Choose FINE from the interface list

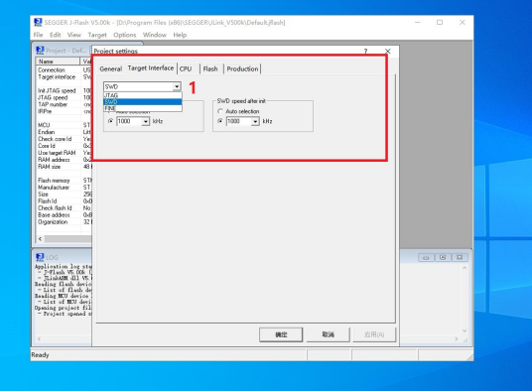[143, 108]
